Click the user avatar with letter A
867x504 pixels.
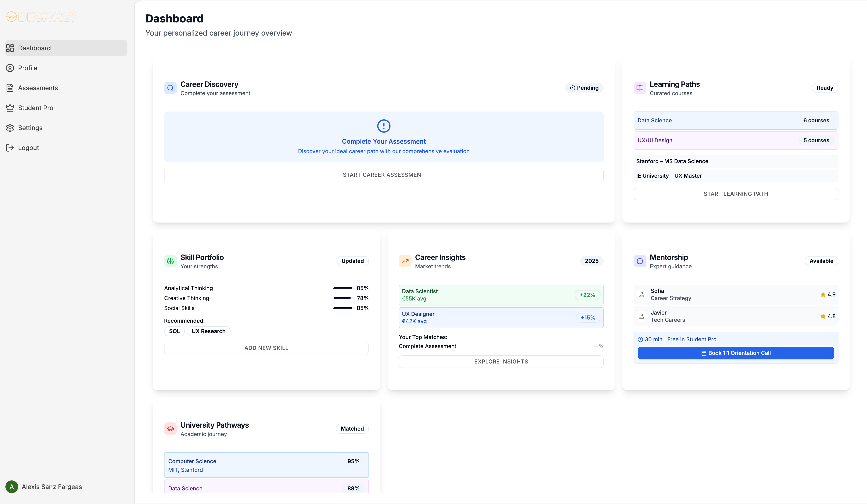click(x=12, y=487)
